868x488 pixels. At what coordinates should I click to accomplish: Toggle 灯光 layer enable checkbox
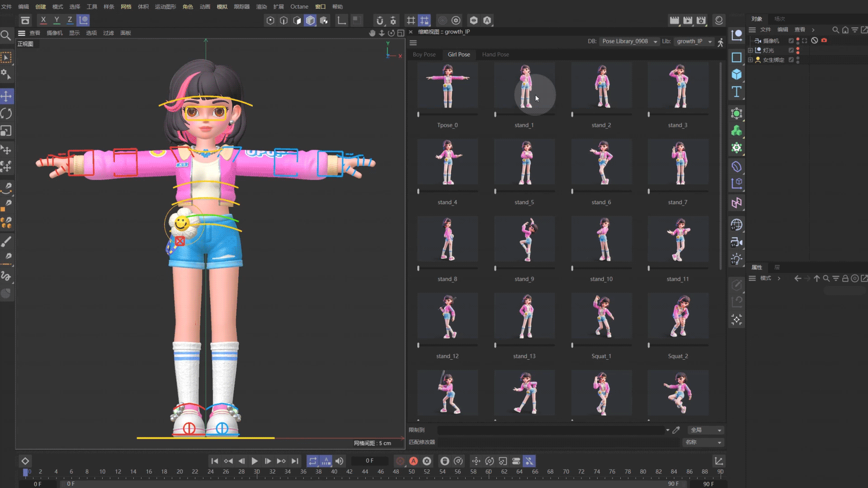click(x=791, y=50)
